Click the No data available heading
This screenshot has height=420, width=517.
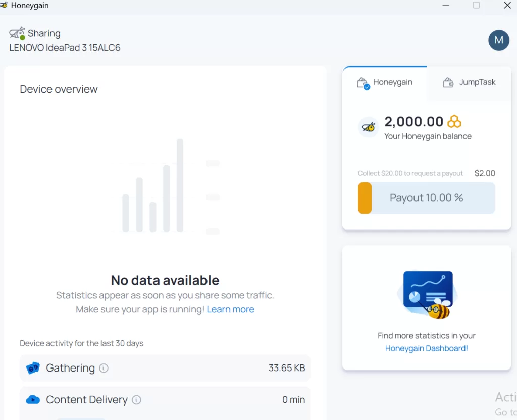[x=165, y=280]
